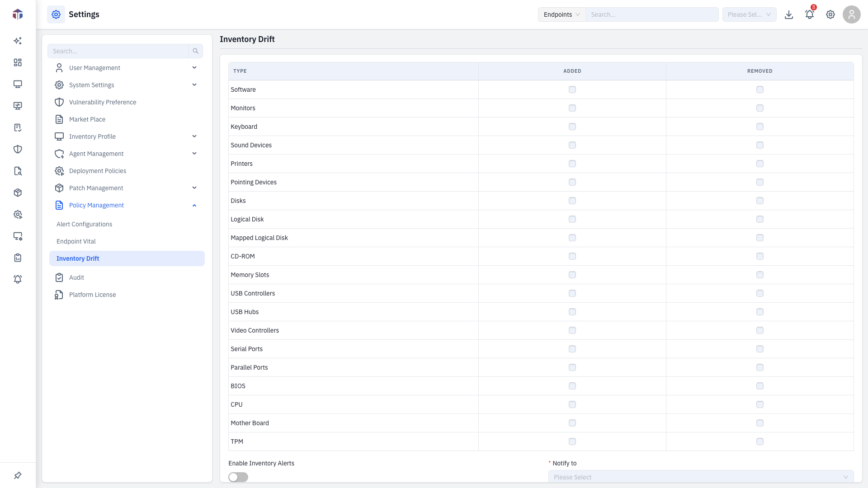Click the Market Place document icon
Image resolution: width=868 pixels, height=488 pixels.
59,119
